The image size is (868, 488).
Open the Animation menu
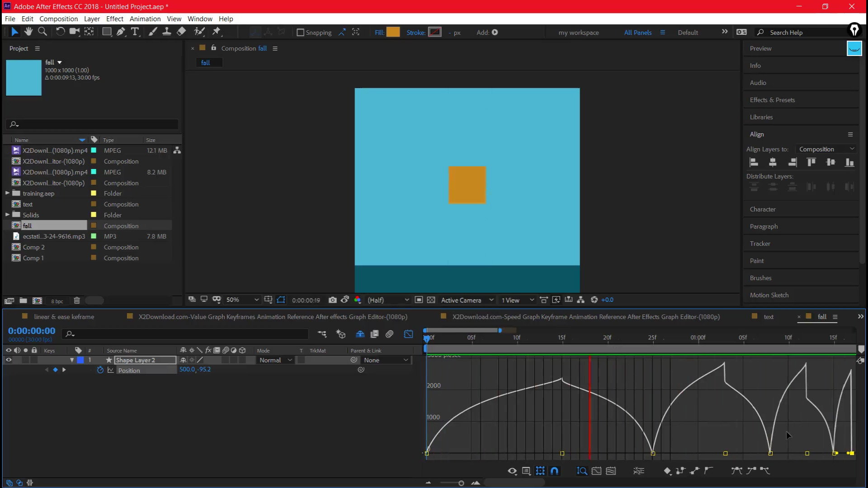[145, 19]
